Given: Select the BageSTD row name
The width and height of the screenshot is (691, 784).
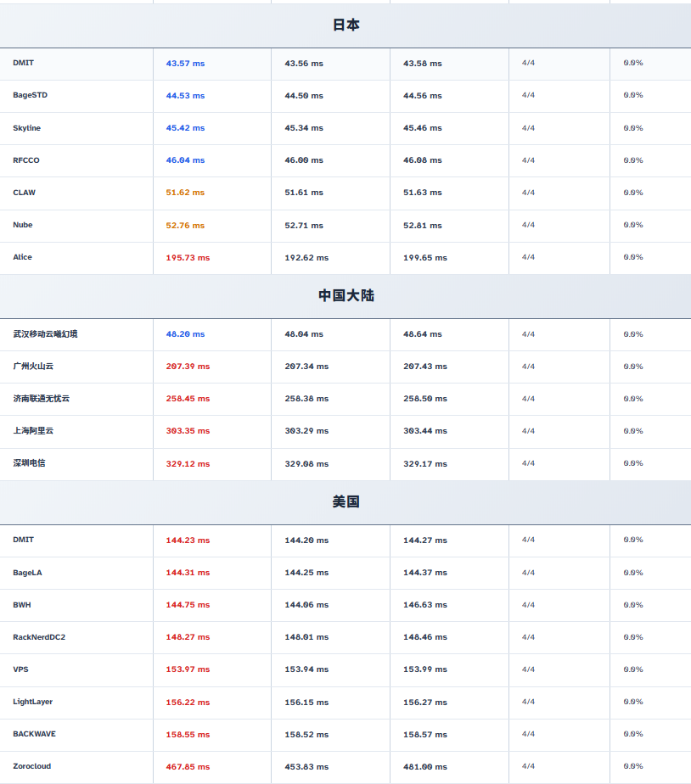Looking at the screenshot, I should [31, 96].
